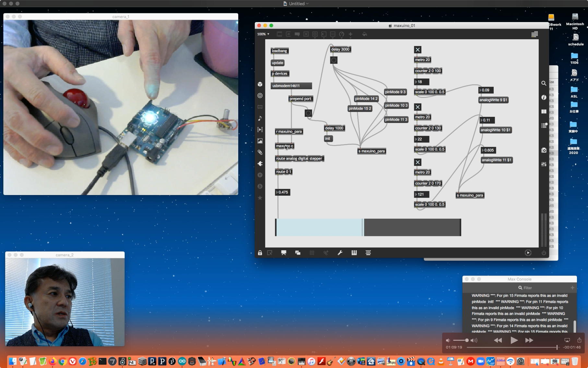Open the paperclip icon in left sidebar
The height and width of the screenshot is (368, 588).
(x=260, y=152)
